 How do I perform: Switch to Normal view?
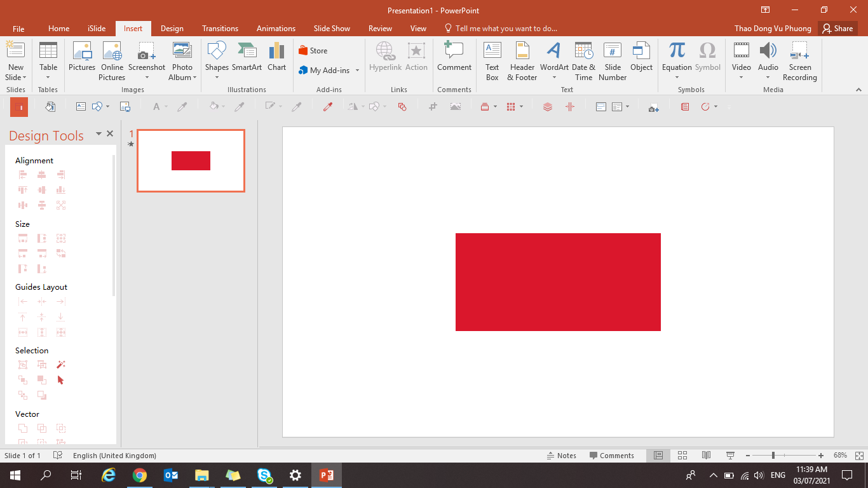click(x=658, y=456)
